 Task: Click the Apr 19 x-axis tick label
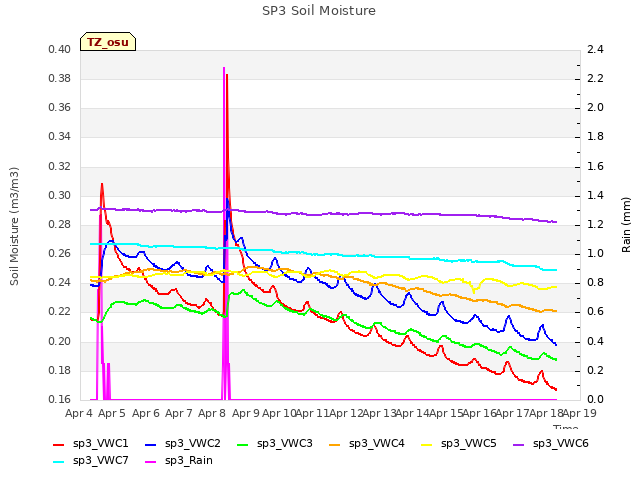tap(580, 413)
